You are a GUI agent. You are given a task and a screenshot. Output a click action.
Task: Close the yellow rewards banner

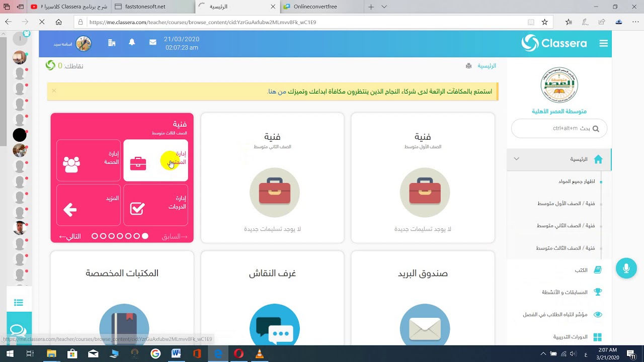[x=54, y=90]
